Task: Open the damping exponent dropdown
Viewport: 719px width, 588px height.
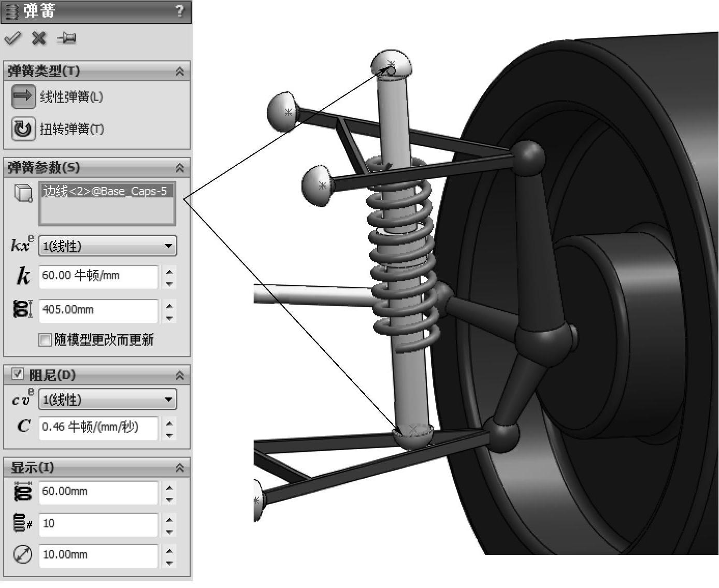Action: (x=168, y=399)
